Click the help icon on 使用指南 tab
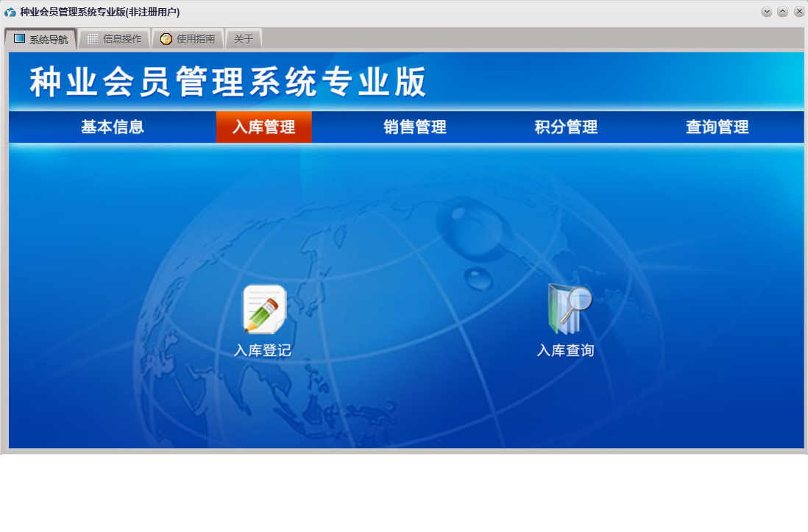 coord(166,39)
